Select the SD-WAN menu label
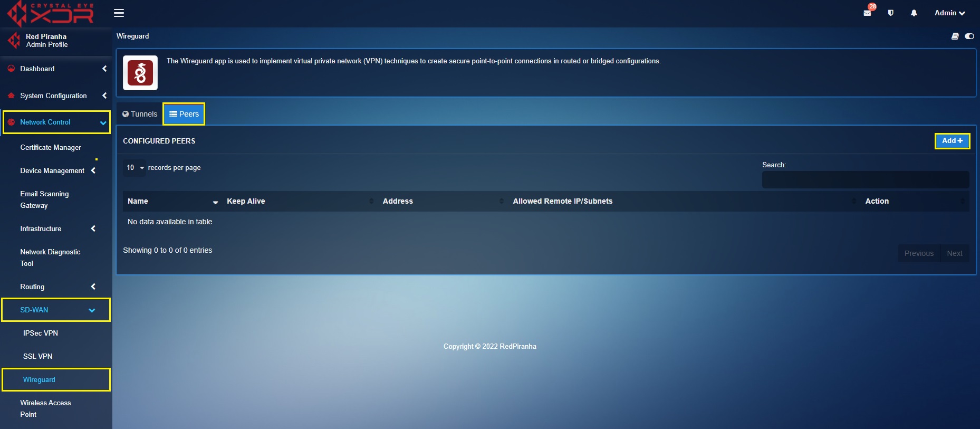The height and width of the screenshot is (429, 980). (x=34, y=310)
